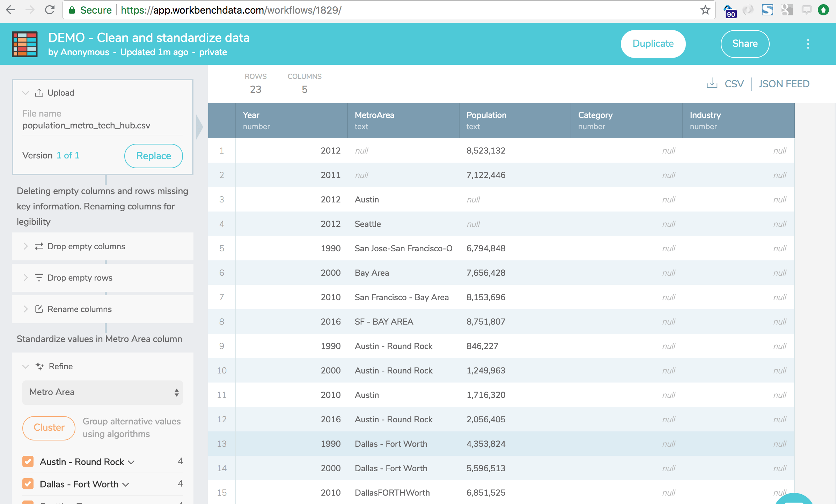
Task: Click the CSV download icon
Action: [x=711, y=83]
